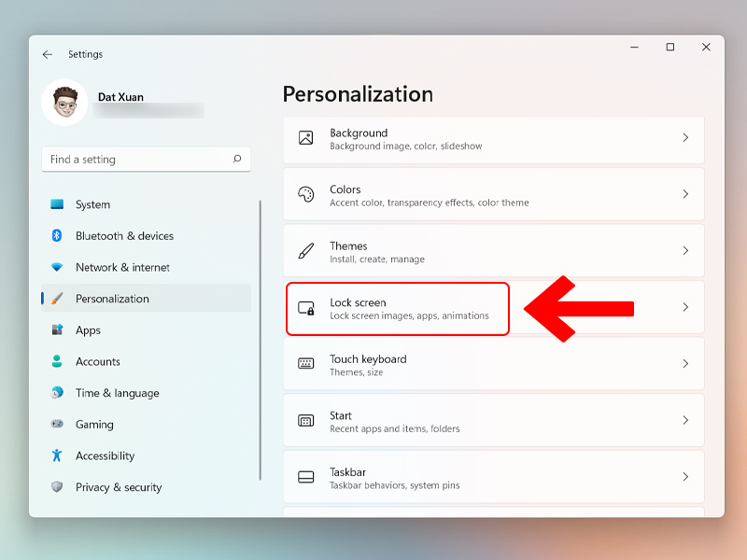Open Colors settings via its chevron
Screen dimensions: 747x560
(686, 194)
